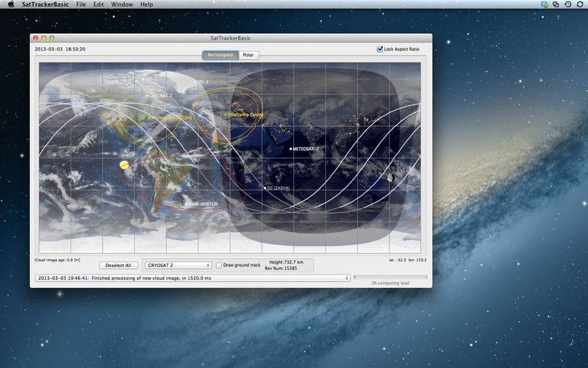The width and height of the screenshot is (588, 368).
Task: Click the Deselect All button
Action: (x=118, y=265)
